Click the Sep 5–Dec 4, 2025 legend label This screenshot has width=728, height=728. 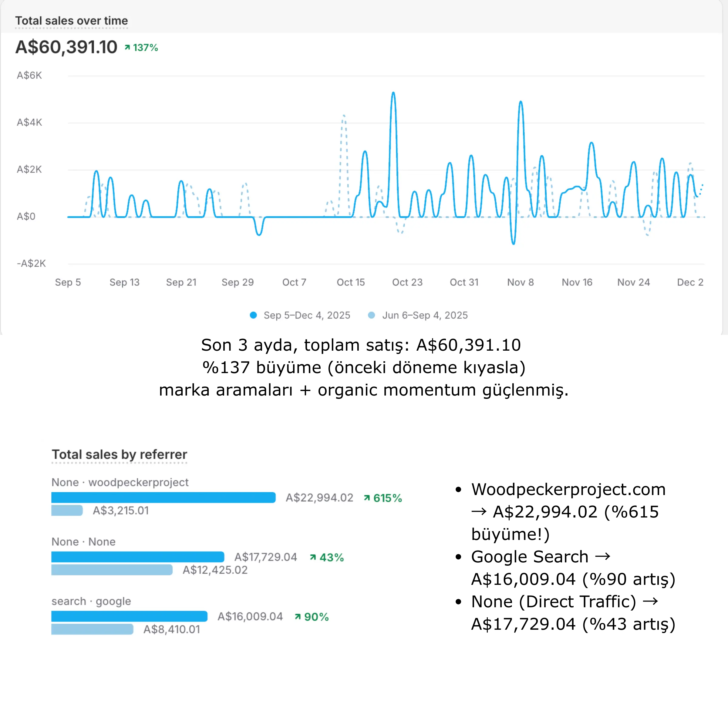coord(307,315)
